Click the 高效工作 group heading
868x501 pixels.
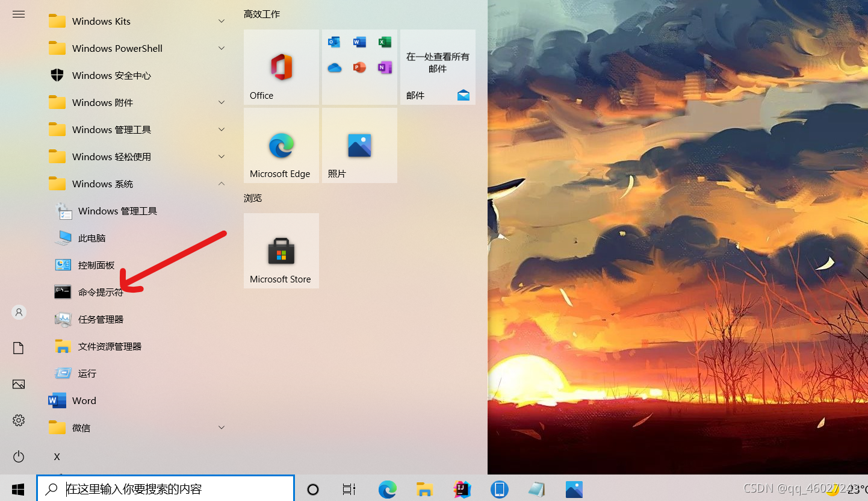pyautogui.click(x=262, y=14)
